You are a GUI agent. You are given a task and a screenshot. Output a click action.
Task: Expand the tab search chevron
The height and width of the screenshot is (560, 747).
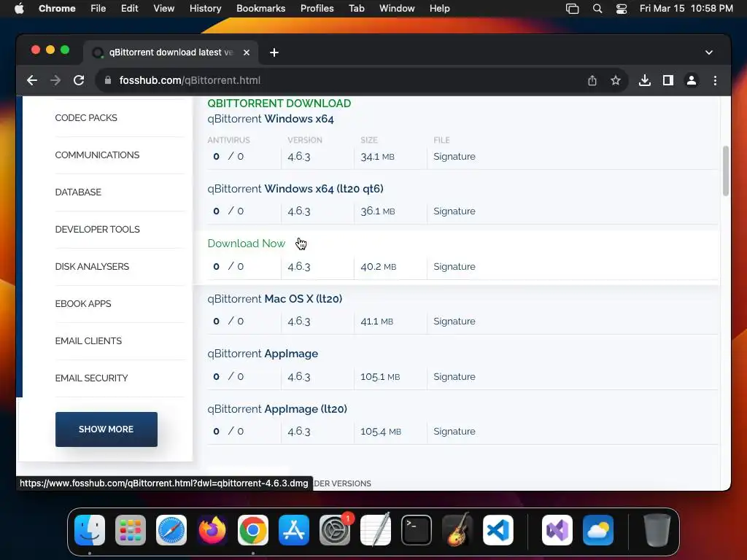(709, 52)
